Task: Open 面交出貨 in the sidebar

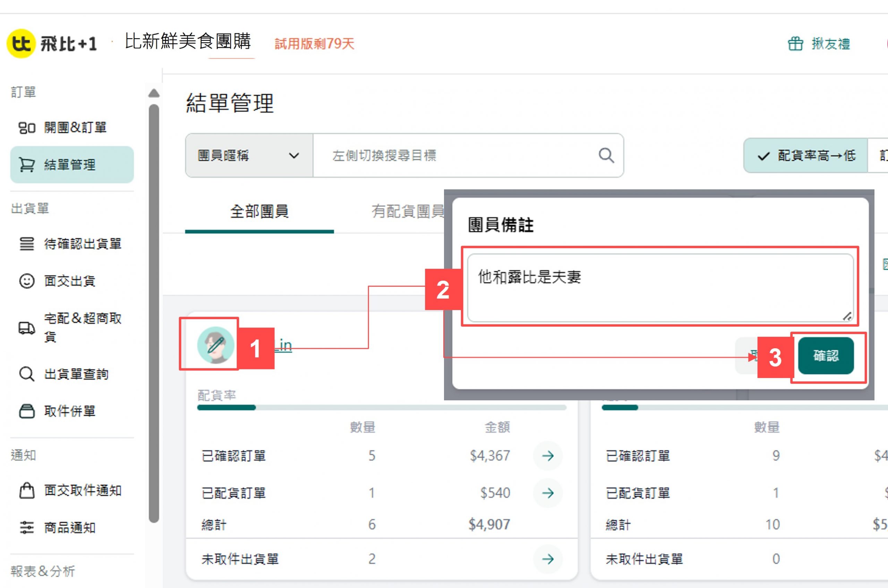Action: 69,281
